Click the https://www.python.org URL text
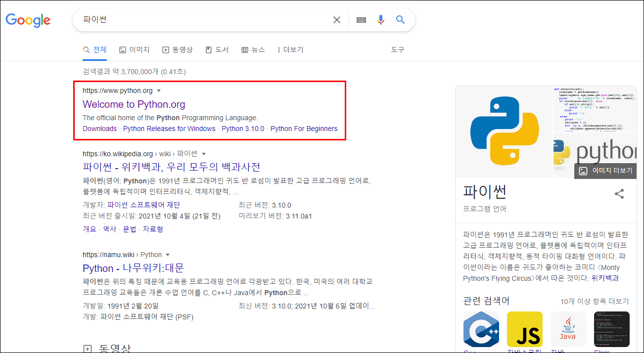The width and height of the screenshot is (644, 353). (x=118, y=90)
